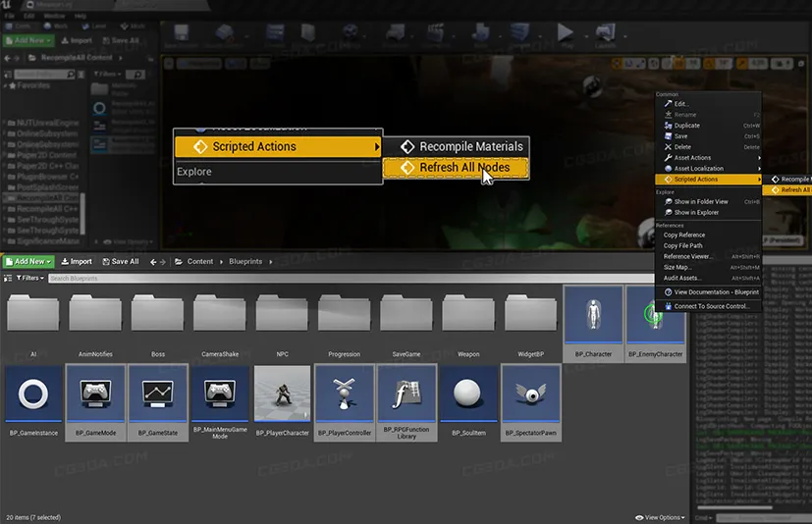
Task: Choose Copy Reference
Action: [709, 236]
